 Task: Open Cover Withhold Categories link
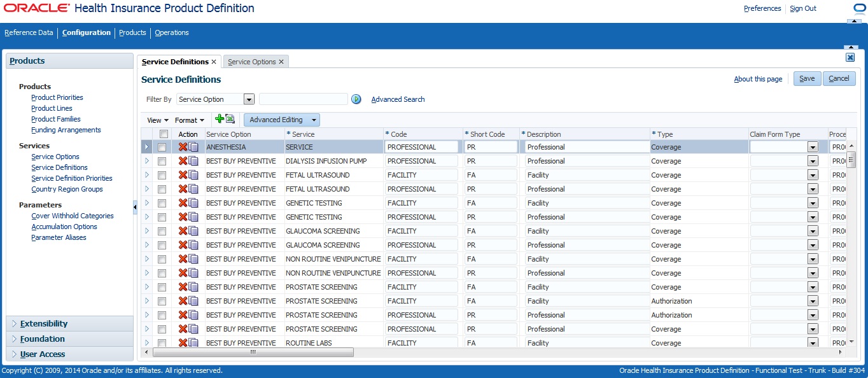(x=73, y=216)
